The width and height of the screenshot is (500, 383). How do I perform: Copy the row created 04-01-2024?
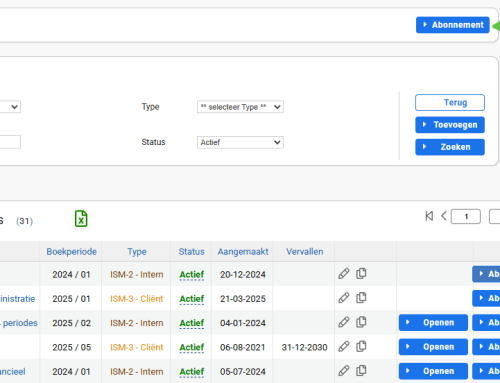(361, 322)
